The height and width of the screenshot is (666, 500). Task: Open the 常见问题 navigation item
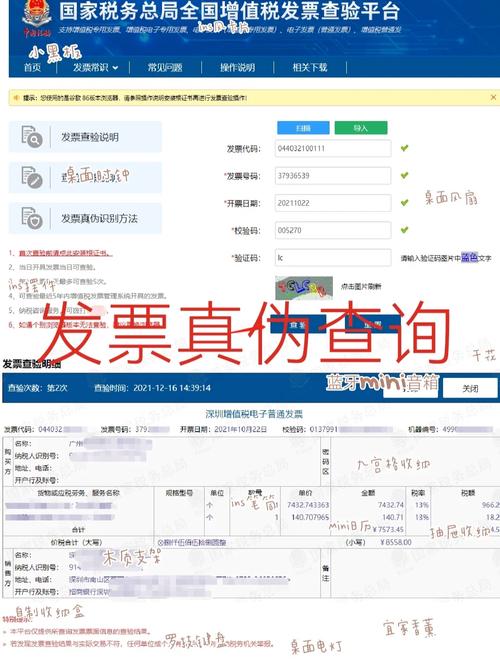tap(165, 67)
